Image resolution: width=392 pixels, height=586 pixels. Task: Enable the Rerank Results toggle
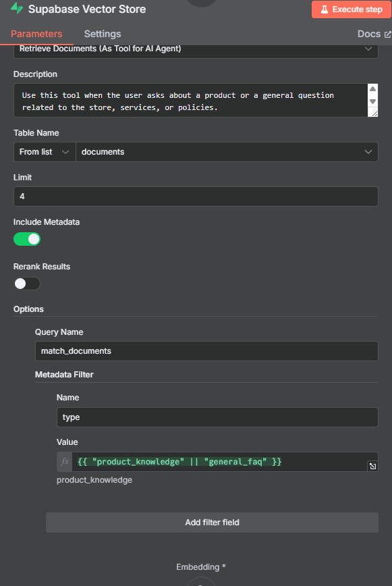[27, 284]
